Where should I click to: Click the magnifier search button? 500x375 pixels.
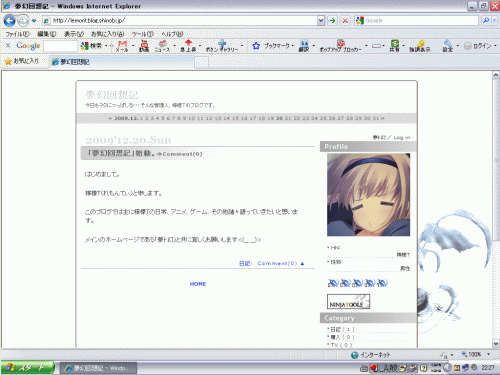click(486, 21)
